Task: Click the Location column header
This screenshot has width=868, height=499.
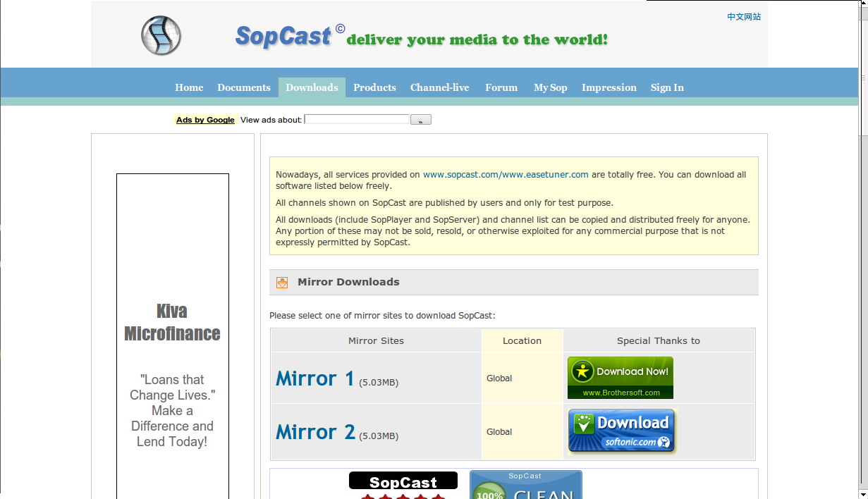Action: point(522,340)
